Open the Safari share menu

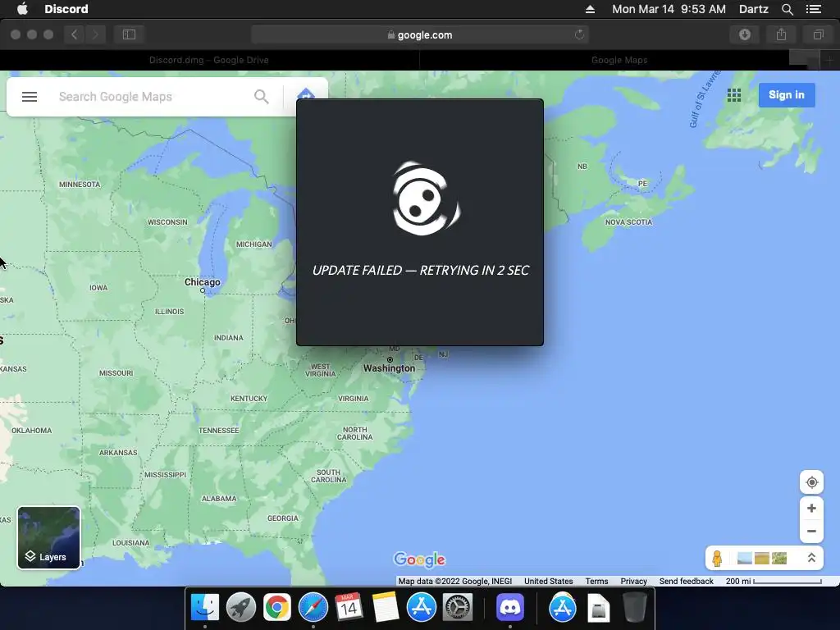(x=781, y=34)
